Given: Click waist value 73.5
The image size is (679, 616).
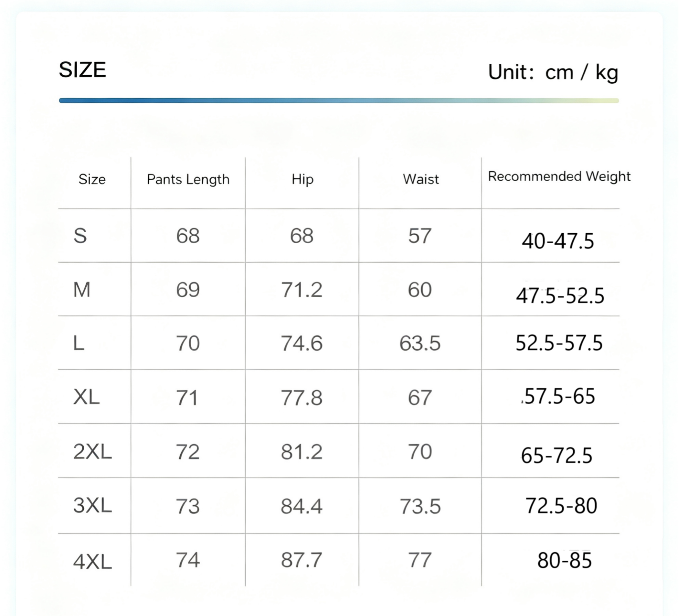Looking at the screenshot, I should pos(420,506).
